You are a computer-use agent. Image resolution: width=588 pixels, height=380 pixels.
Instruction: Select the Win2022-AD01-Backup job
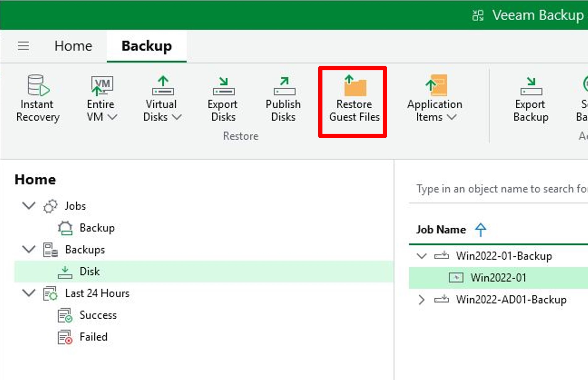coord(511,300)
